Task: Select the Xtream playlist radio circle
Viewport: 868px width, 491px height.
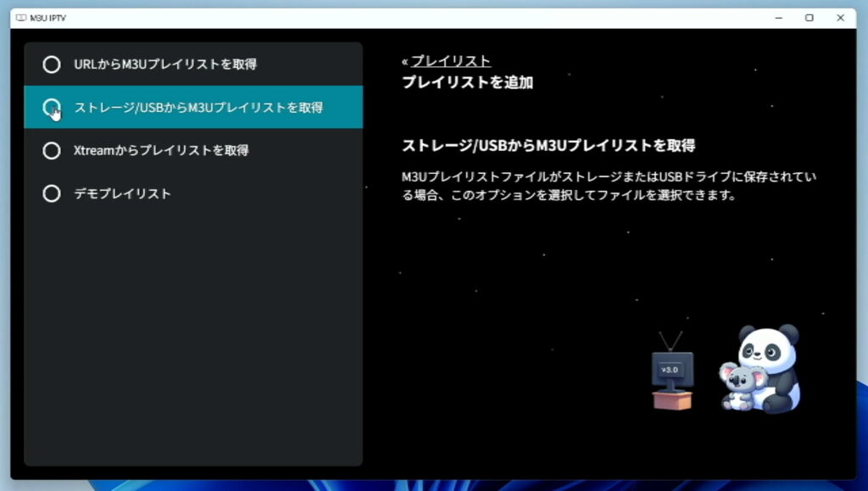Action: (52, 151)
